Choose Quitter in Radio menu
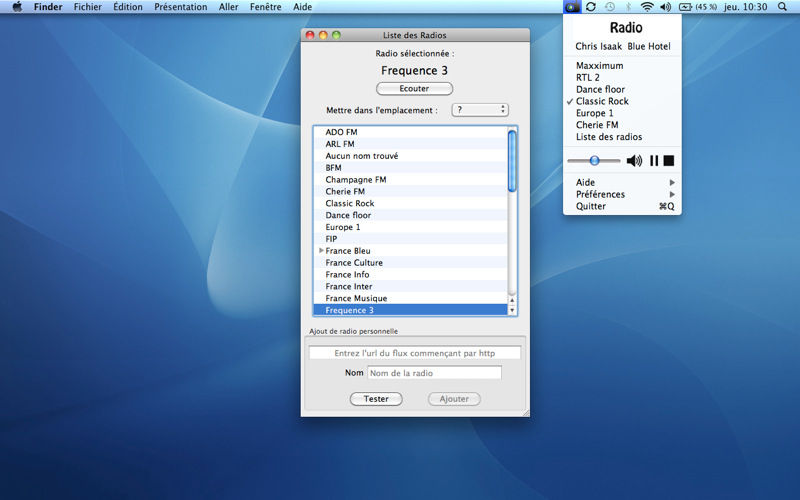This screenshot has height=500, width=800. (x=622, y=206)
